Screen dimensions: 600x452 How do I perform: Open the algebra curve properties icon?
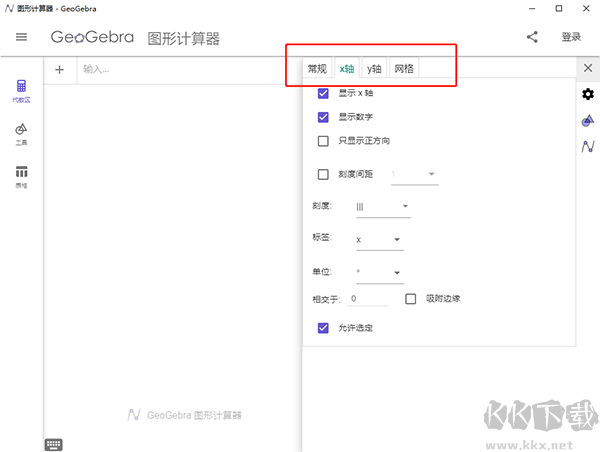(x=588, y=146)
